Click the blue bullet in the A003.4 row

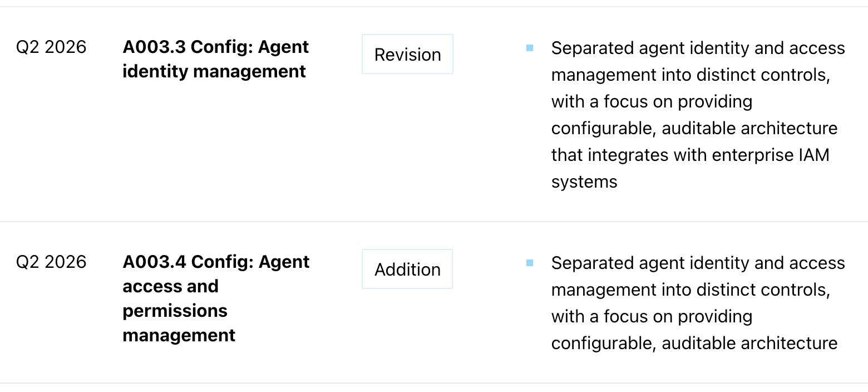coord(529,263)
